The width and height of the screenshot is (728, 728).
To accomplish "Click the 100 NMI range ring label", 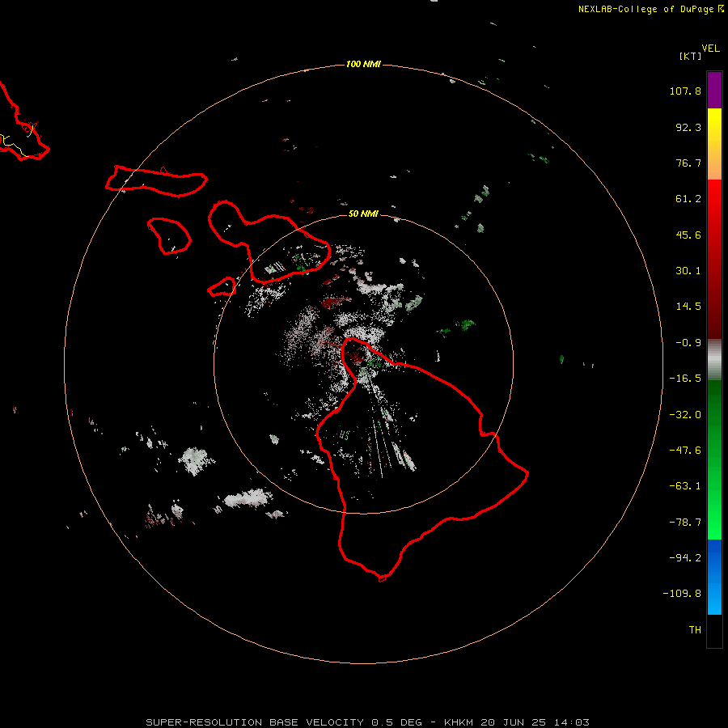I will (363, 64).
